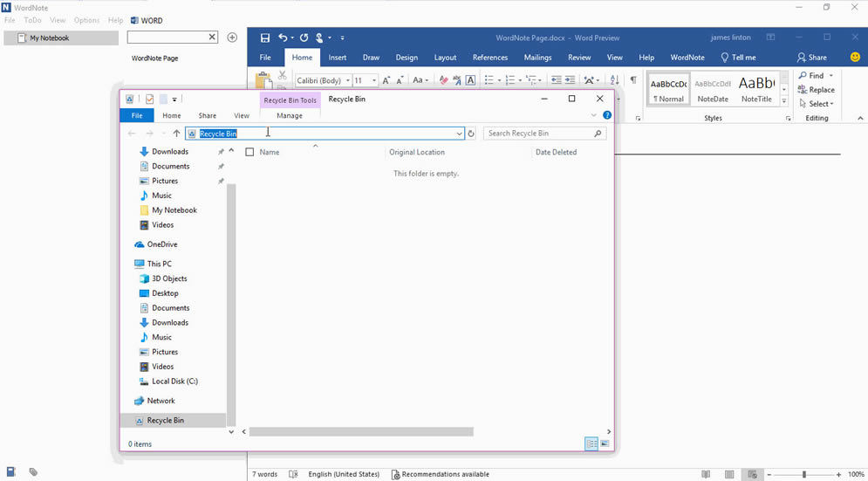Screen dimensions: 868x481
Task: Click the tags icon at bottom left
Action: point(33,472)
